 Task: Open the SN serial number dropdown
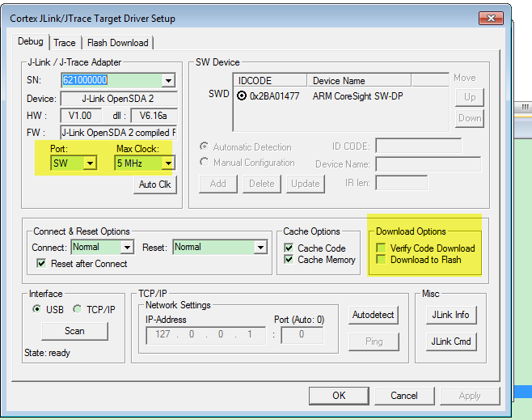pos(168,80)
